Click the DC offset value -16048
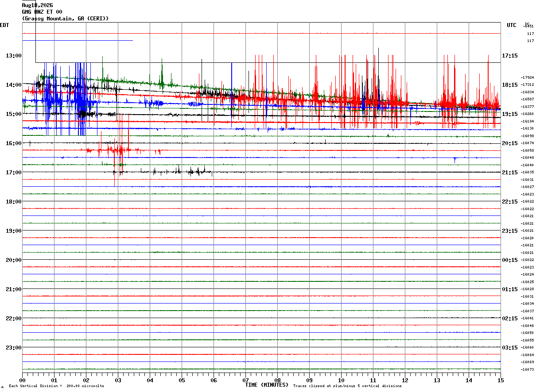This screenshot has height=392, width=536. click(527, 158)
